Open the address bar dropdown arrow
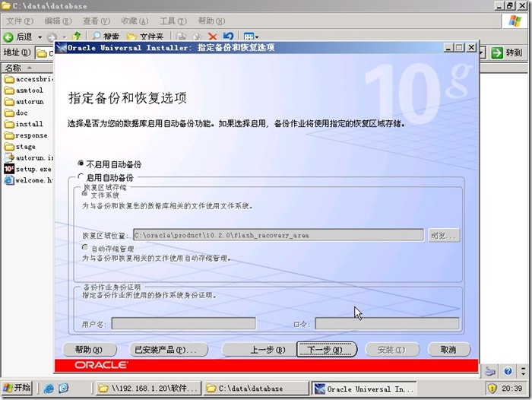The image size is (532, 400). point(482,52)
